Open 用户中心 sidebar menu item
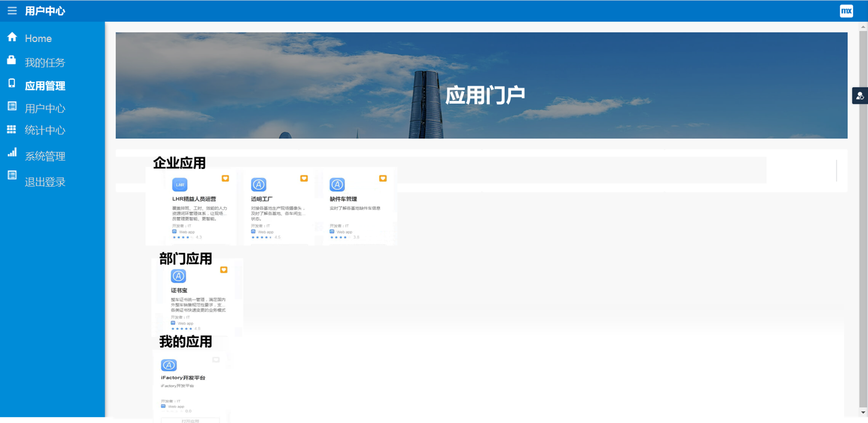Screen dimensions: 868x423 point(45,108)
